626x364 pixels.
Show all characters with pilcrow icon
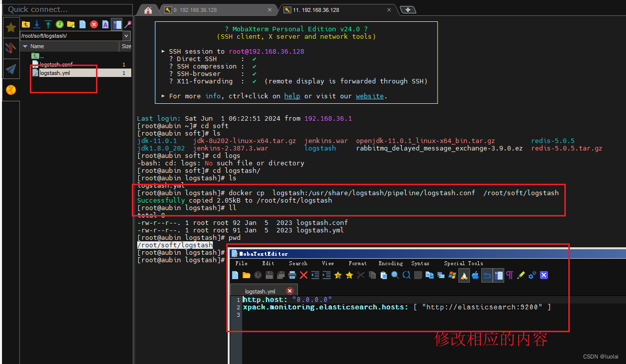tap(509, 275)
